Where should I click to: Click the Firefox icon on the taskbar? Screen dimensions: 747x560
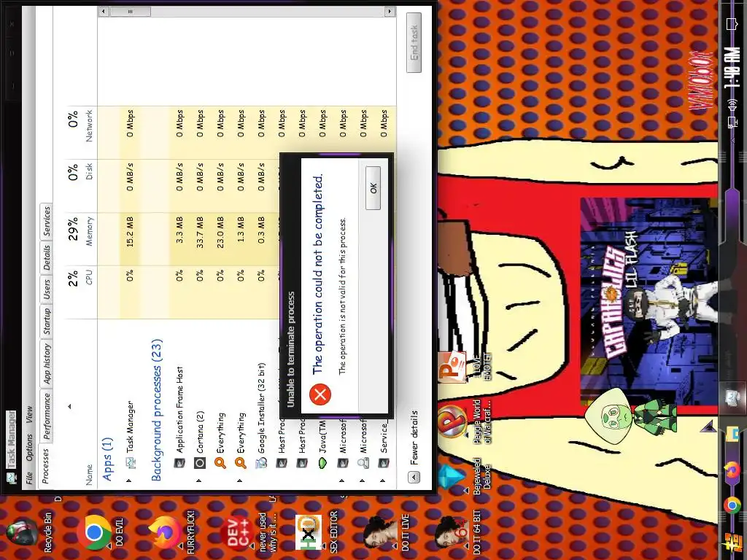coord(732,472)
